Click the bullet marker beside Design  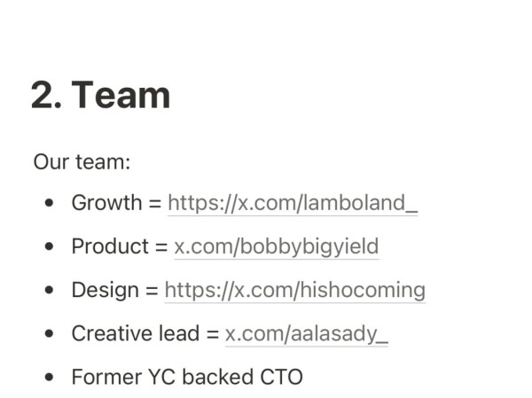click(x=49, y=290)
